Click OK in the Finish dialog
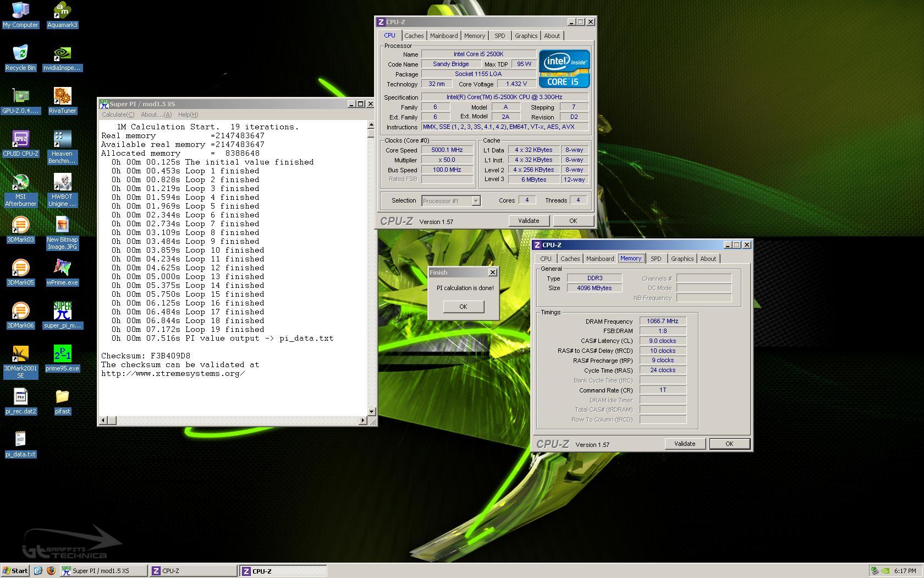The width and height of the screenshot is (924, 578). pos(463,307)
